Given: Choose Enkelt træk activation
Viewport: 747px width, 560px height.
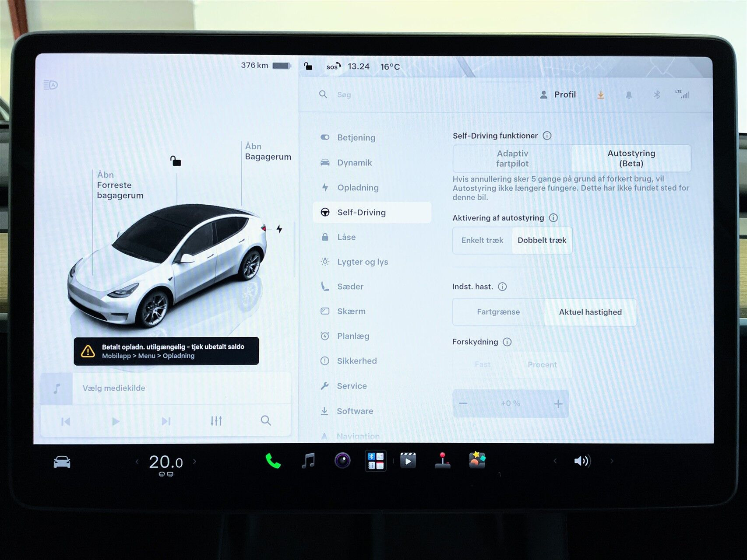Looking at the screenshot, I should [x=483, y=240].
